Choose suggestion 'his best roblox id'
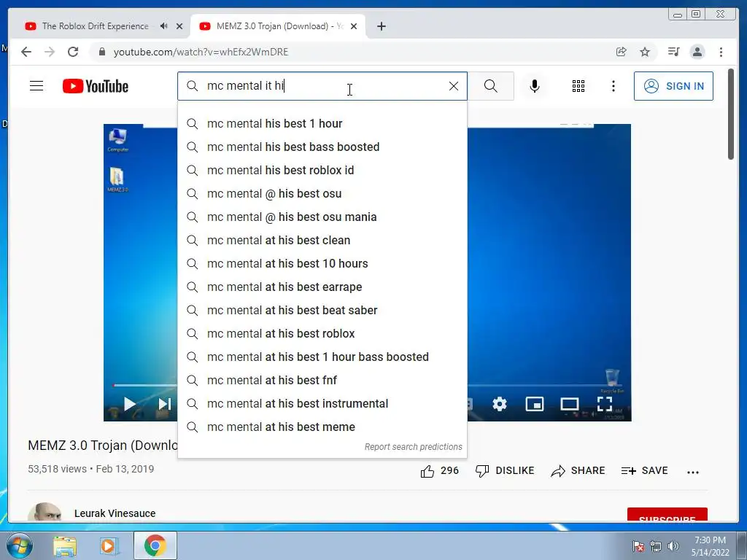Image resolution: width=747 pixels, height=560 pixels. tap(322, 171)
